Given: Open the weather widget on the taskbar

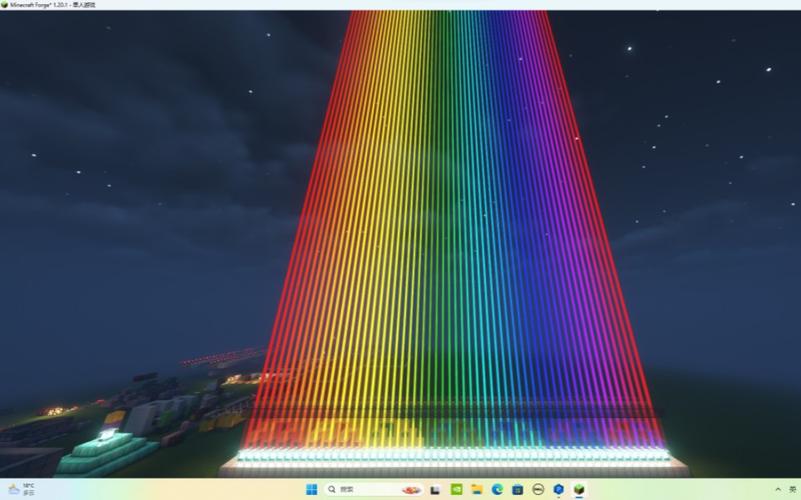Looking at the screenshot, I should [x=21, y=489].
